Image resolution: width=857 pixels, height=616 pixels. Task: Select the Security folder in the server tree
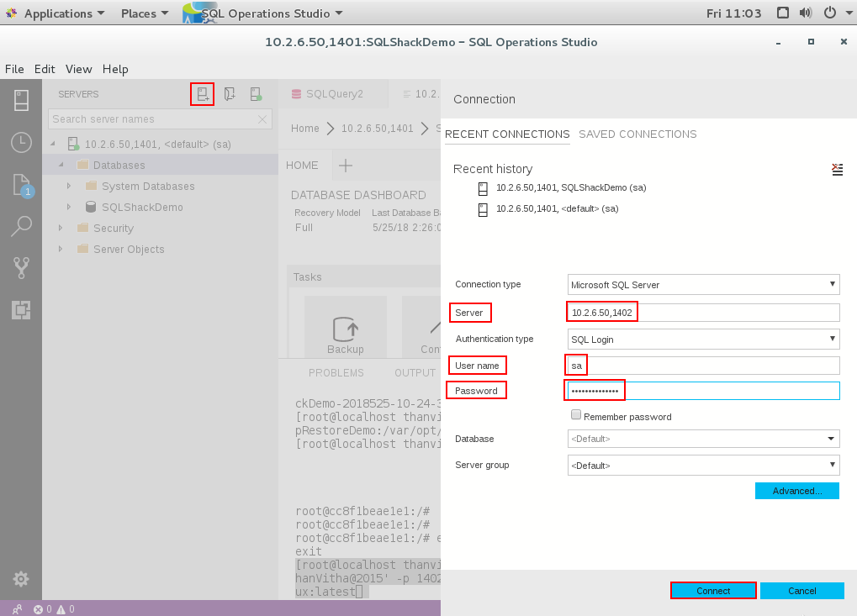pyautogui.click(x=114, y=229)
